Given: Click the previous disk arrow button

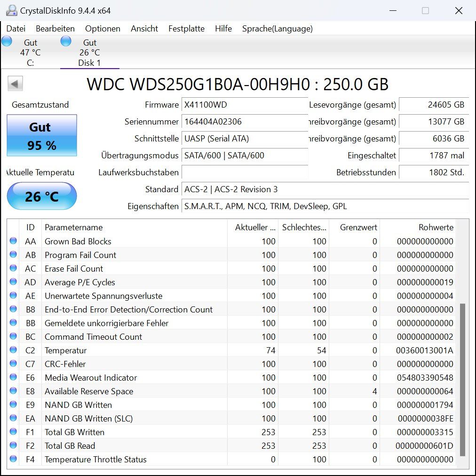Looking at the screenshot, I should [x=15, y=84].
